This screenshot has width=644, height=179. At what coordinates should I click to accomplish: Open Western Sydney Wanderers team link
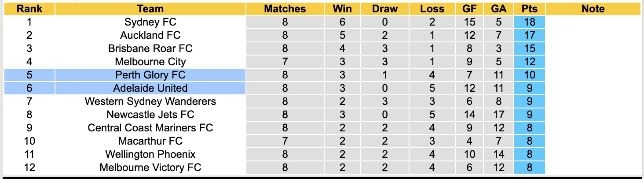point(150,101)
